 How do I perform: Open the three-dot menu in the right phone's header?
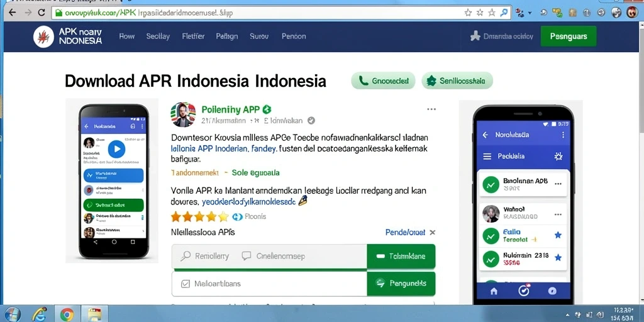pos(563,135)
